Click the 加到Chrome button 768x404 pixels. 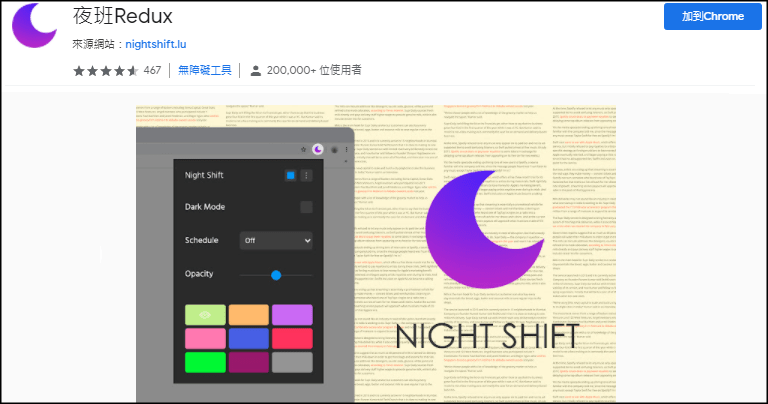tap(713, 16)
